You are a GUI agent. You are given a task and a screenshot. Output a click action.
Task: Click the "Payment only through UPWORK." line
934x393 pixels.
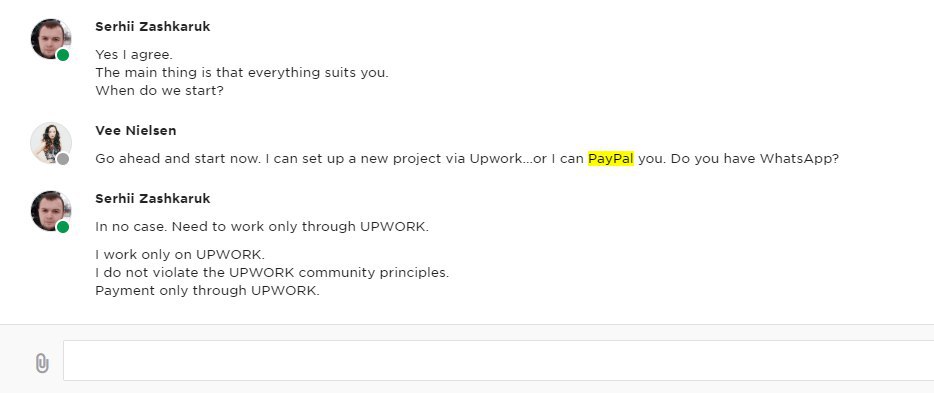click(207, 291)
